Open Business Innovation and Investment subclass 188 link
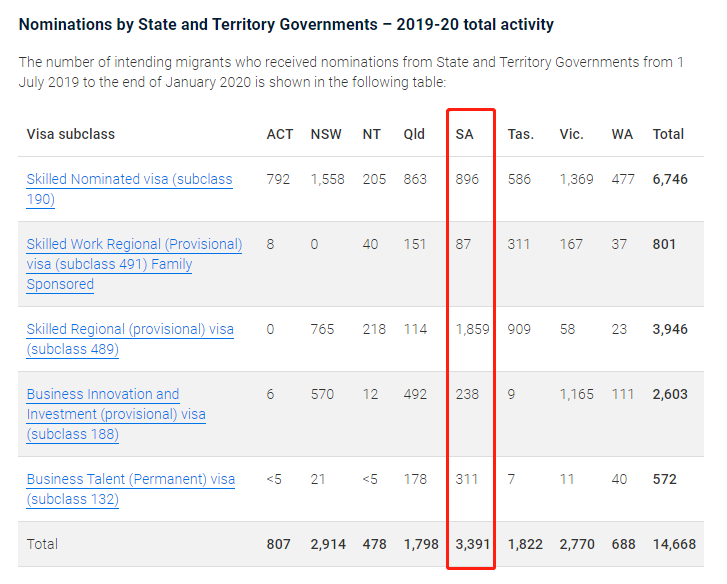This screenshot has width=727, height=584. [116, 414]
